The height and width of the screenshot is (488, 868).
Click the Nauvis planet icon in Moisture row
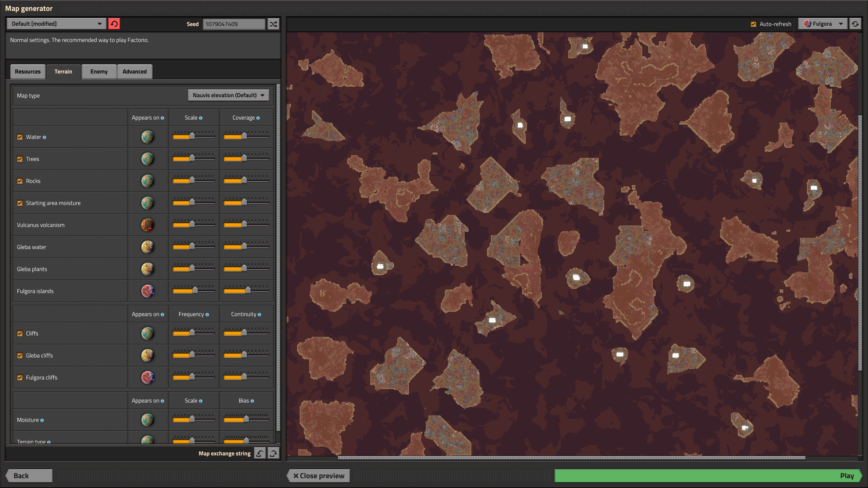pyautogui.click(x=147, y=420)
